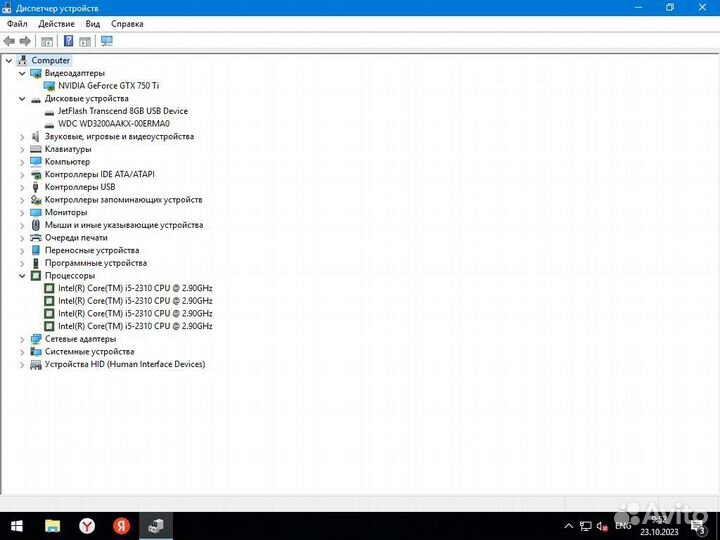This screenshot has width=720, height=540.
Task: Expand Звуковые, игровые и видеоустройства
Action: tap(22, 136)
